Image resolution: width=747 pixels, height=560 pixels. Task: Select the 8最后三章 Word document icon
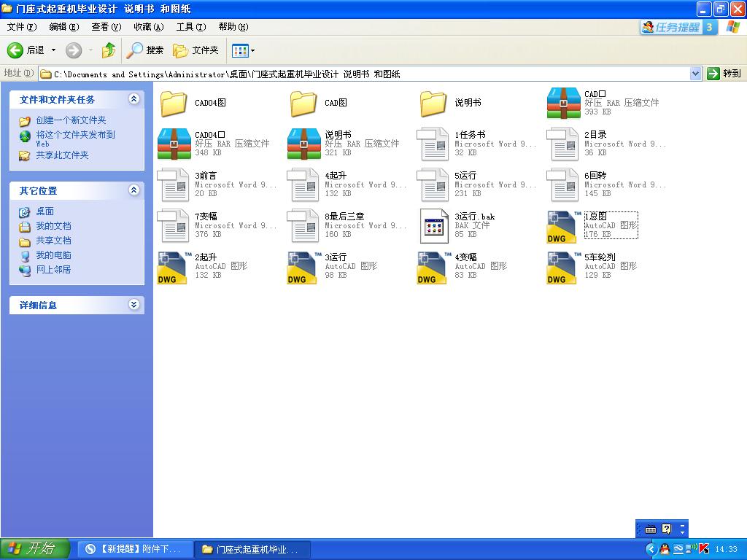[303, 226]
